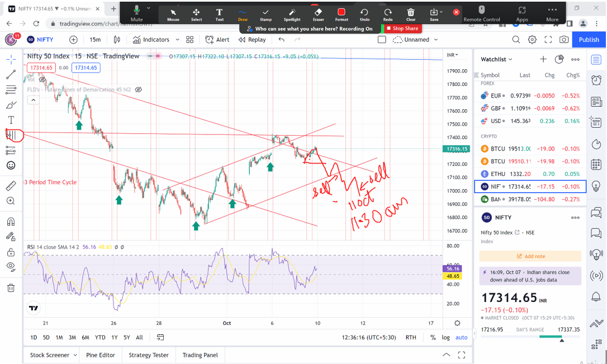607x364 pixels.
Task: Open the Format color picker in Zoom
Action: click(342, 15)
